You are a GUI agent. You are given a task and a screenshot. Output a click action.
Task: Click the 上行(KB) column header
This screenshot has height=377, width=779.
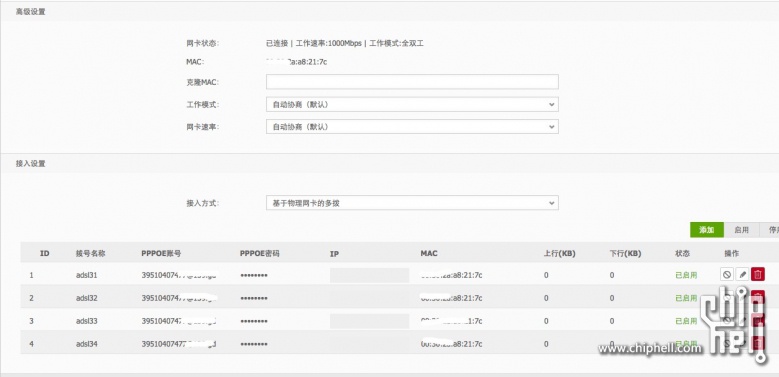(x=559, y=253)
